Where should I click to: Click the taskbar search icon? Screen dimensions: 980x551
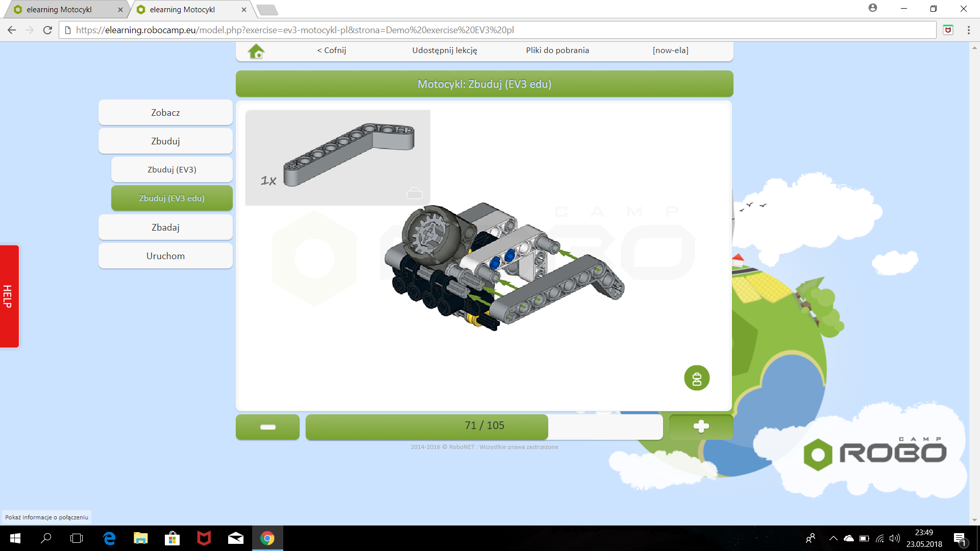pyautogui.click(x=46, y=538)
